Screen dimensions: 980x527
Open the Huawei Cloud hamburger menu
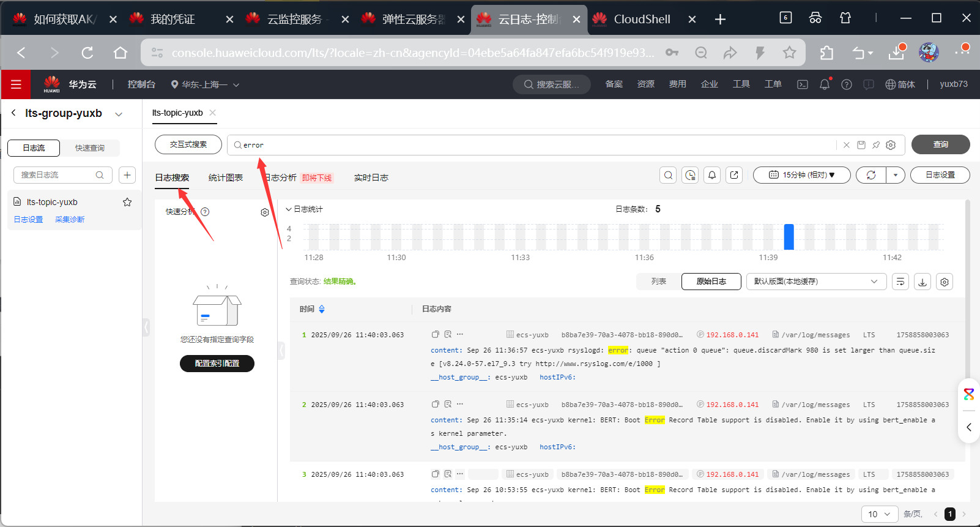pos(16,84)
